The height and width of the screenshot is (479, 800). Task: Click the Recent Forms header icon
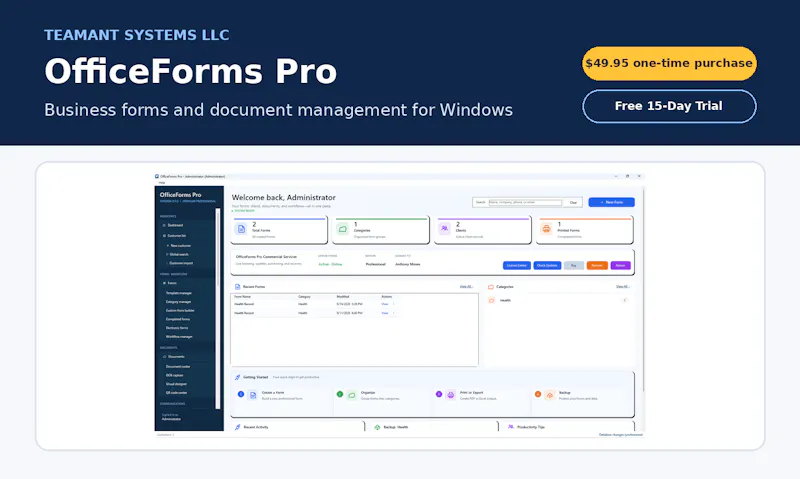tap(237, 287)
